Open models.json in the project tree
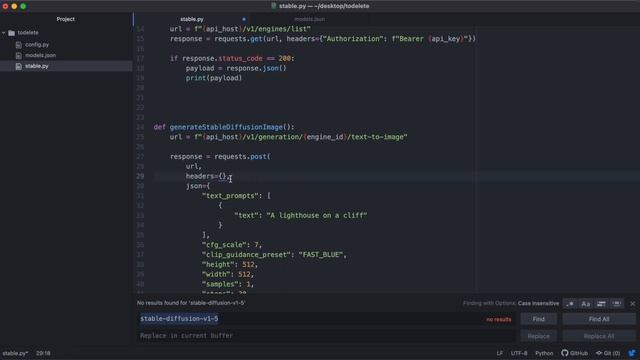Viewport: 640px width, 360px height. coord(40,55)
